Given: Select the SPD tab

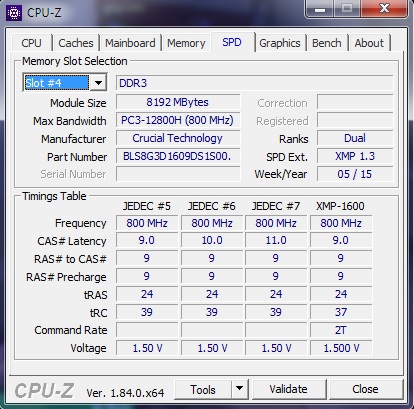Looking at the screenshot, I should [232, 42].
